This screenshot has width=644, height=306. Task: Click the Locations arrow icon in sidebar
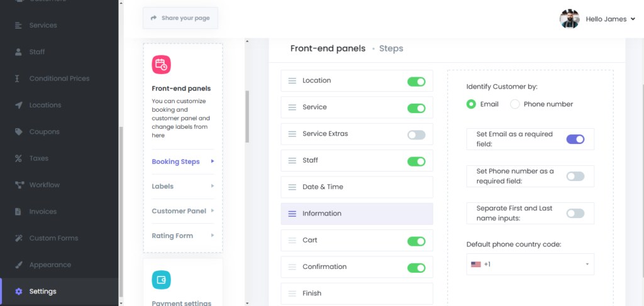coord(18,105)
